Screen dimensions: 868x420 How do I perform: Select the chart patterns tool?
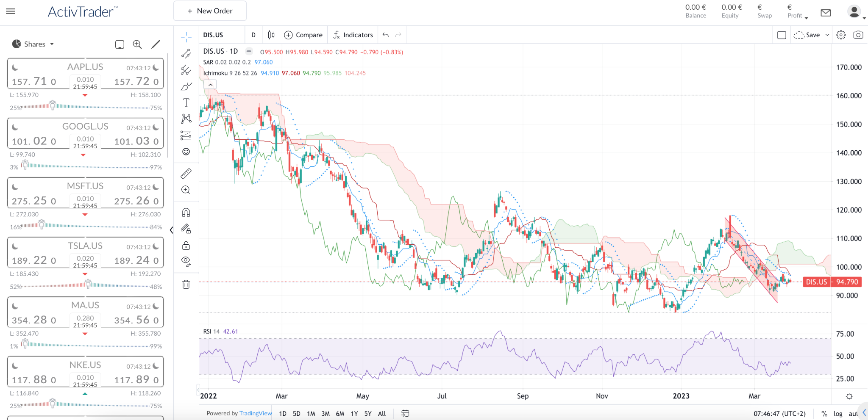pos(186,119)
